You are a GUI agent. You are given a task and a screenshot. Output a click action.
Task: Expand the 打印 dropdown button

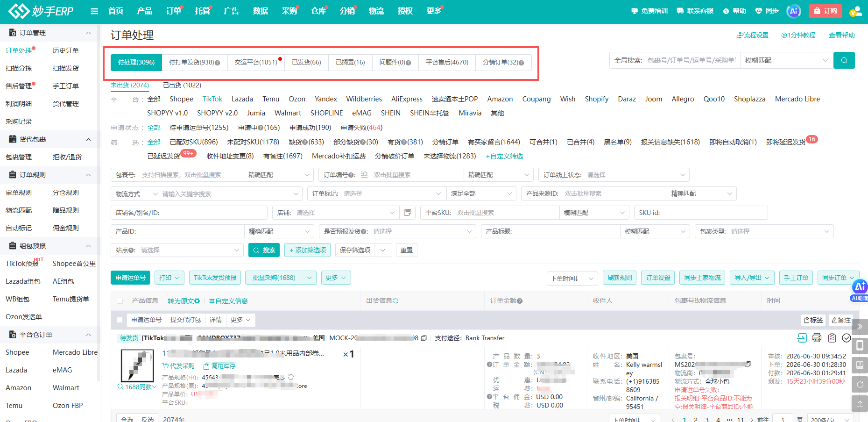169,278
